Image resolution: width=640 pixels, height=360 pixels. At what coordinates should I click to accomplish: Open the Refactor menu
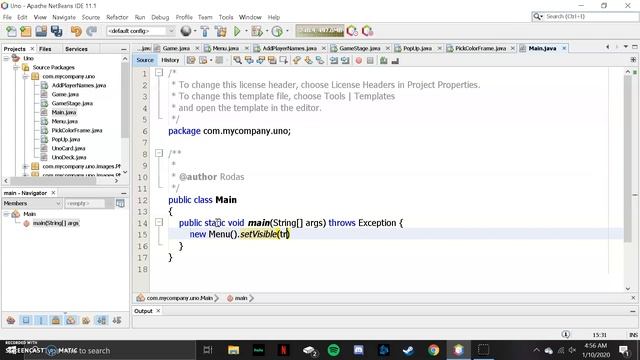(117, 17)
